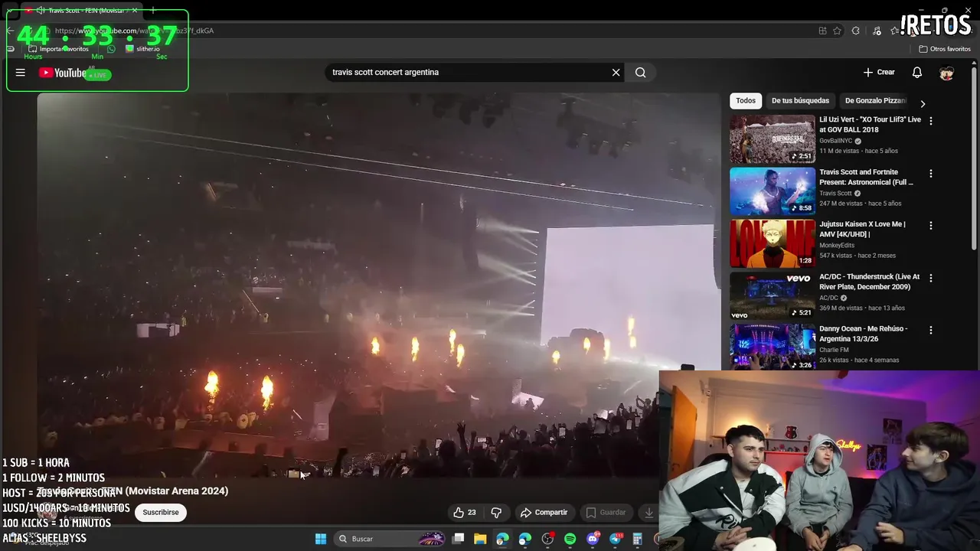Open Jujutsu Kaisen Love Me thumbnail

click(773, 243)
